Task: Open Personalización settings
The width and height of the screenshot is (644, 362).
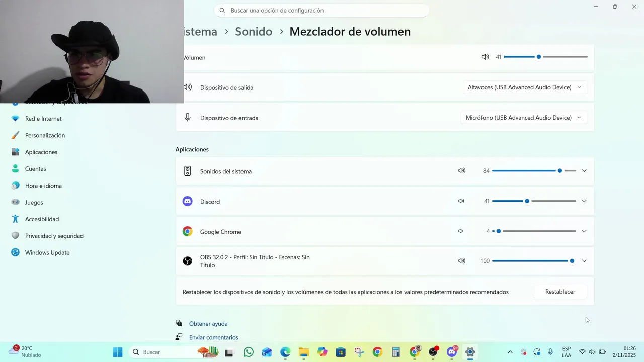Action: (45, 135)
